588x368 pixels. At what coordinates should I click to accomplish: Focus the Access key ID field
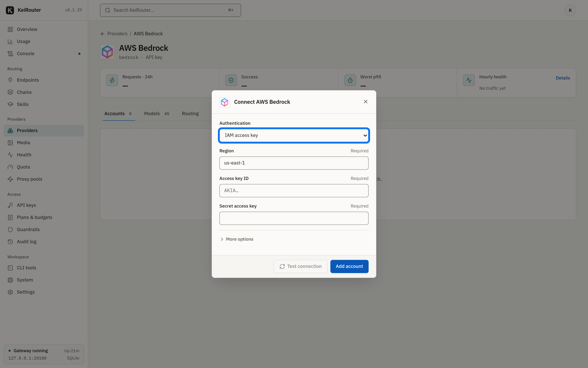pos(294,191)
